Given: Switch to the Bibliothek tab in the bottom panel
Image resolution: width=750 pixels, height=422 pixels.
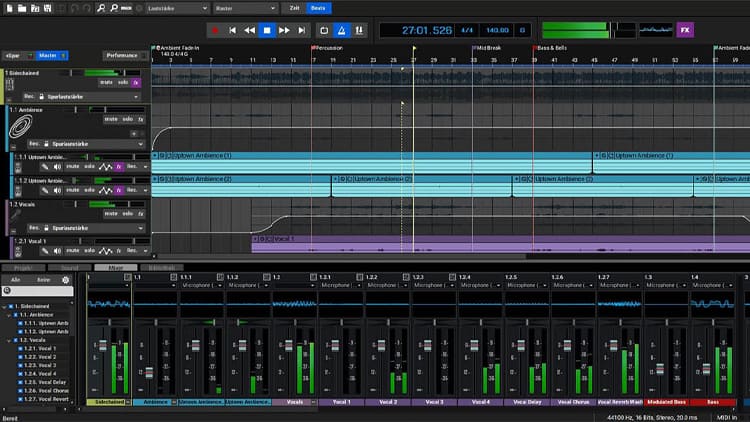Looking at the screenshot, I should pyautogui.click(x=162, y=268).
